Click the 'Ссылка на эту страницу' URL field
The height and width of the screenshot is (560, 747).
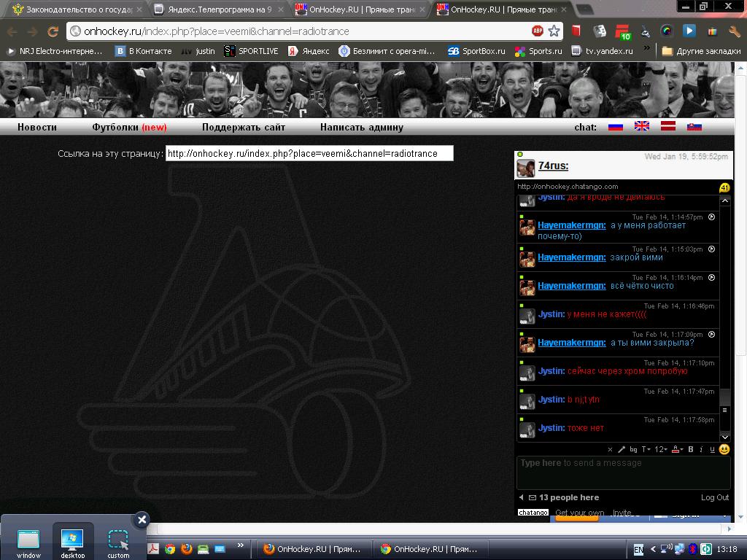coord(309,153)
